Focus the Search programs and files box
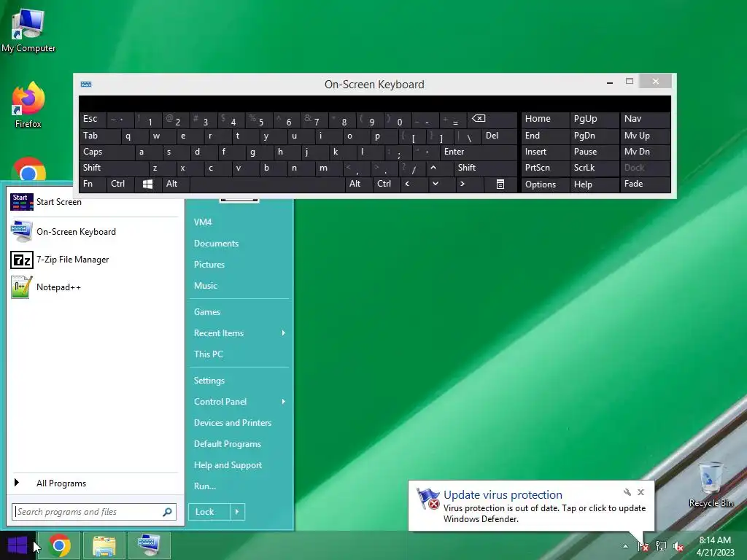747x560 pixels. (x=94, y=512)
